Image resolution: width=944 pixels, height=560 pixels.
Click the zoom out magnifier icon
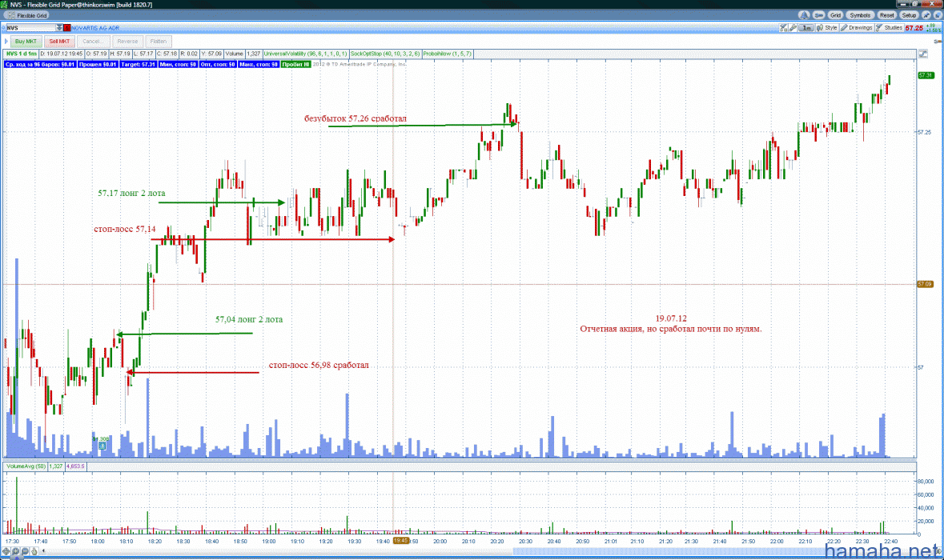[25, 551]
